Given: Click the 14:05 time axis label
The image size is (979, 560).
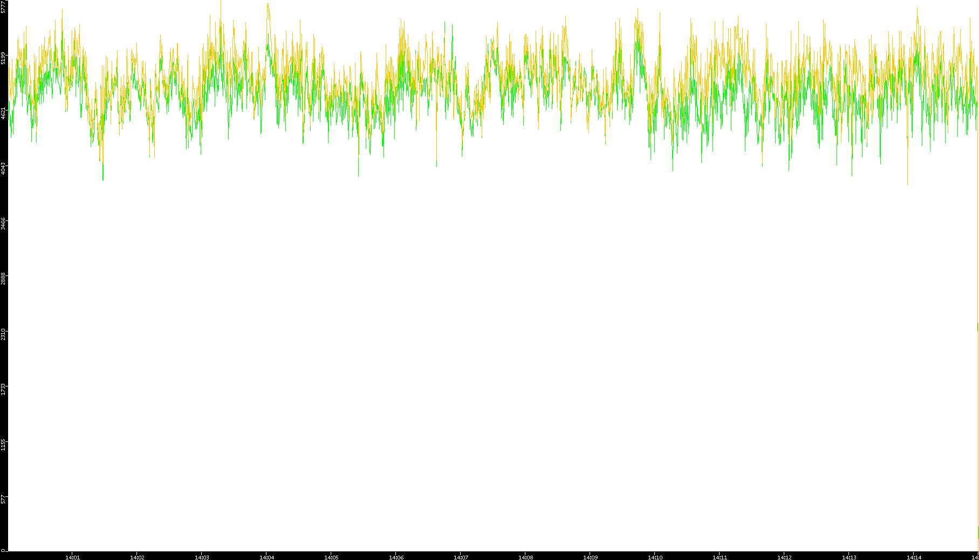Looking at the screenshot, I should coord(331,557).
